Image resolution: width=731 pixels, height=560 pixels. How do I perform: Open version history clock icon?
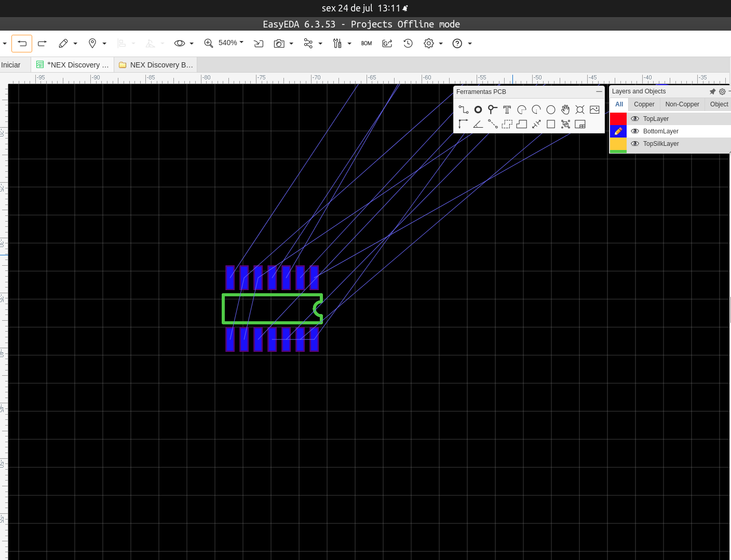(408, 44)
